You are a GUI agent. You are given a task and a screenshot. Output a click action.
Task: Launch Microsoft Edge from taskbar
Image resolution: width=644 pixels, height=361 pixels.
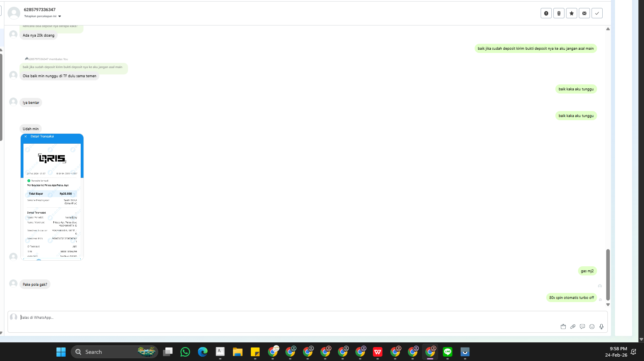coord(203,352)
